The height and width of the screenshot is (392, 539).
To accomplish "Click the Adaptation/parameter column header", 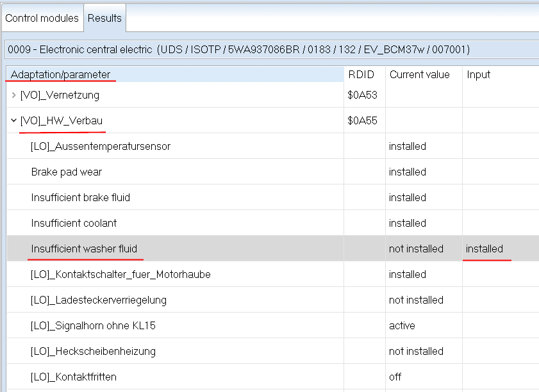I will (61, 74).
